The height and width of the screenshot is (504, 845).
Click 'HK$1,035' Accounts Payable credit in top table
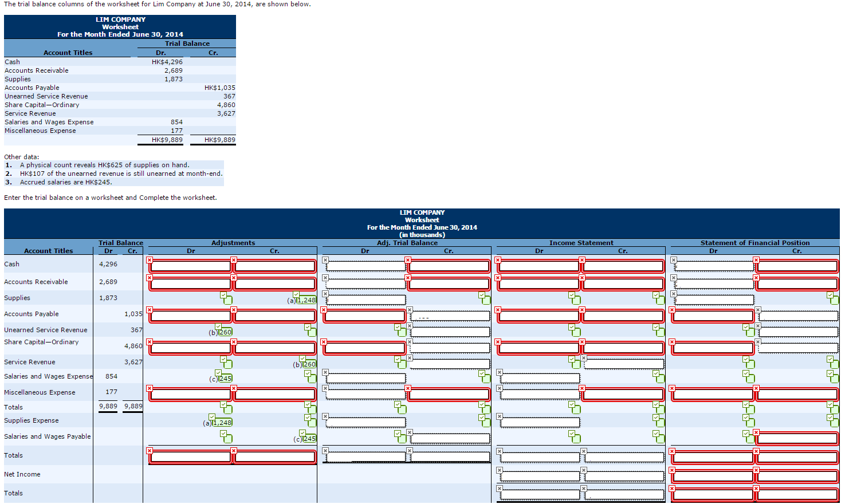[x=220, y=88]
